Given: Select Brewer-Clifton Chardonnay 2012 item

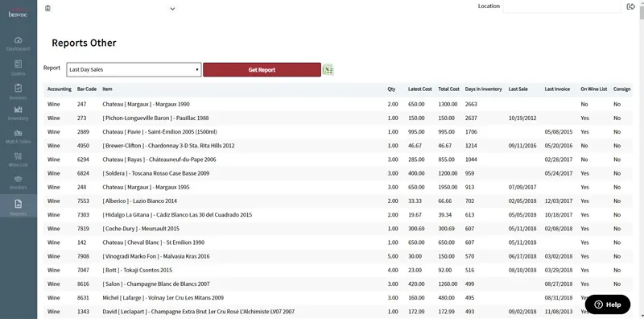Looking at the screenshot, I should tap(168, 146).
